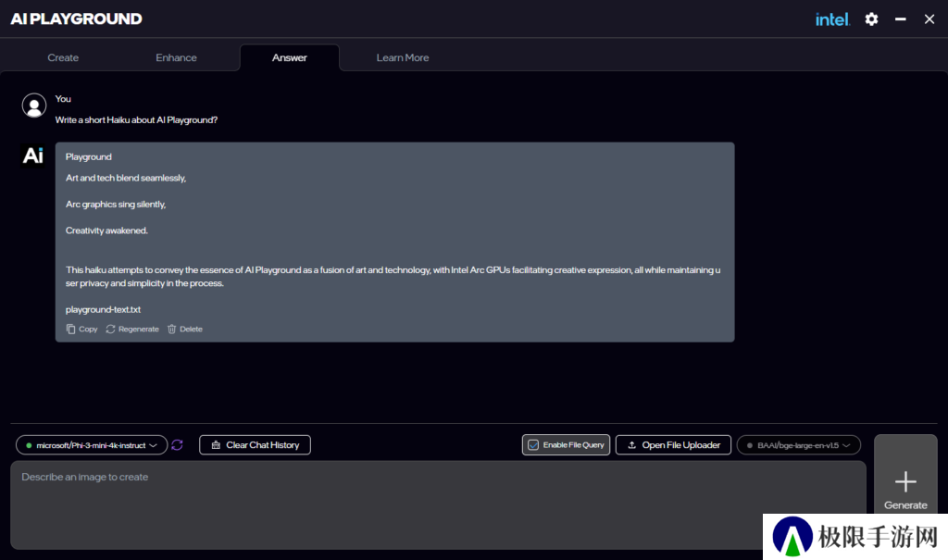Click the AI PLAYGROUND title
Viewport: 948px width, 560px height.
pyautogui.click(x=76, y=19)
